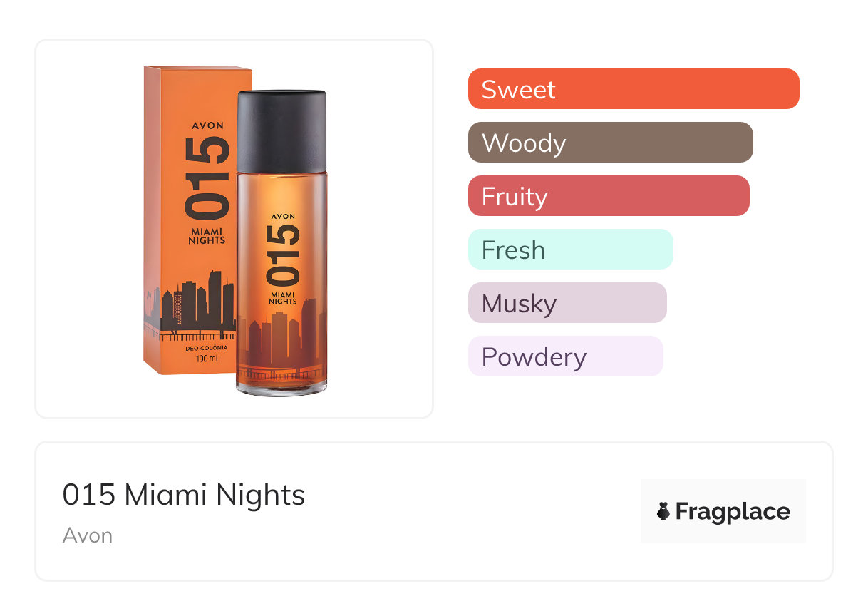Click the Avon brand name below title

coord(87,535)
